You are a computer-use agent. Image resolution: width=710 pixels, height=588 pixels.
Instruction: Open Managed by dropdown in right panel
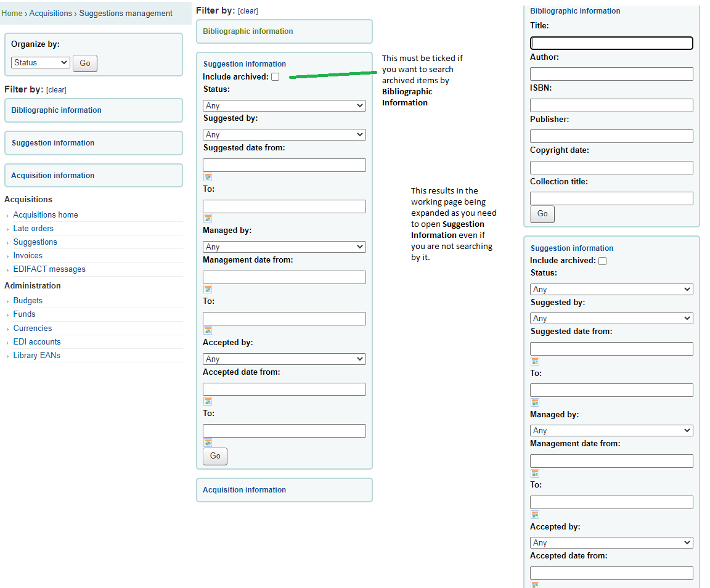611,431
